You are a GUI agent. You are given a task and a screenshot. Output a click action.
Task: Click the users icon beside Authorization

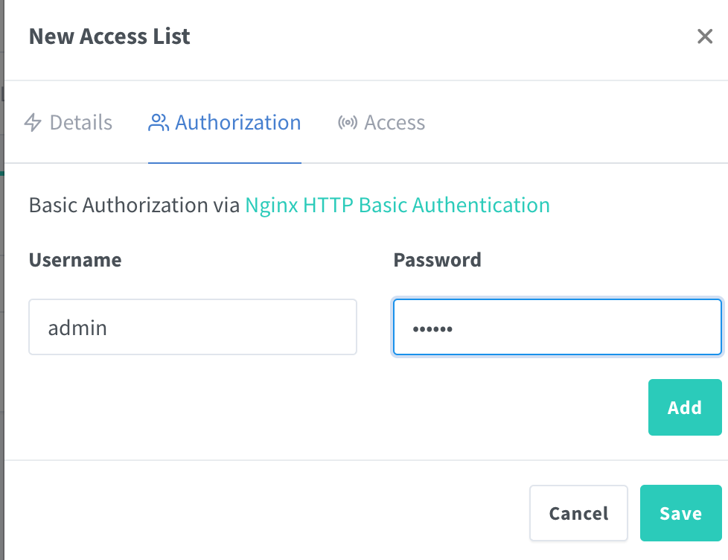tap(159, 123)
